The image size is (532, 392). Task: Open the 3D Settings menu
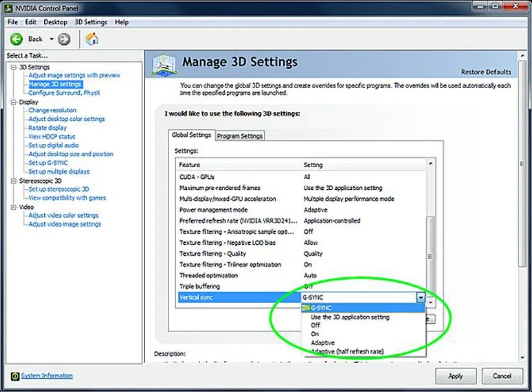[91, 22]
